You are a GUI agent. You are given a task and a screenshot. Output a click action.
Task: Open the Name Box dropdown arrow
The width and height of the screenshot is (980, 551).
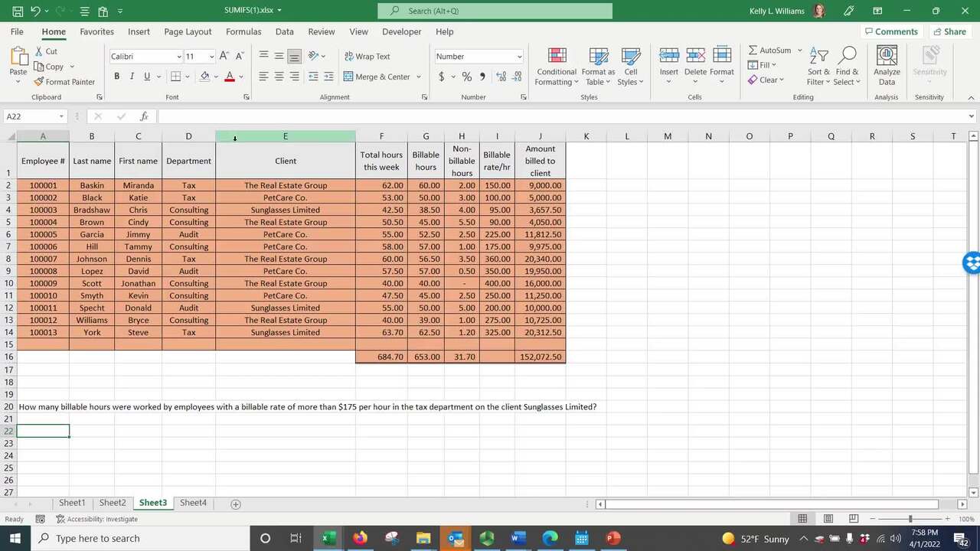61,116
